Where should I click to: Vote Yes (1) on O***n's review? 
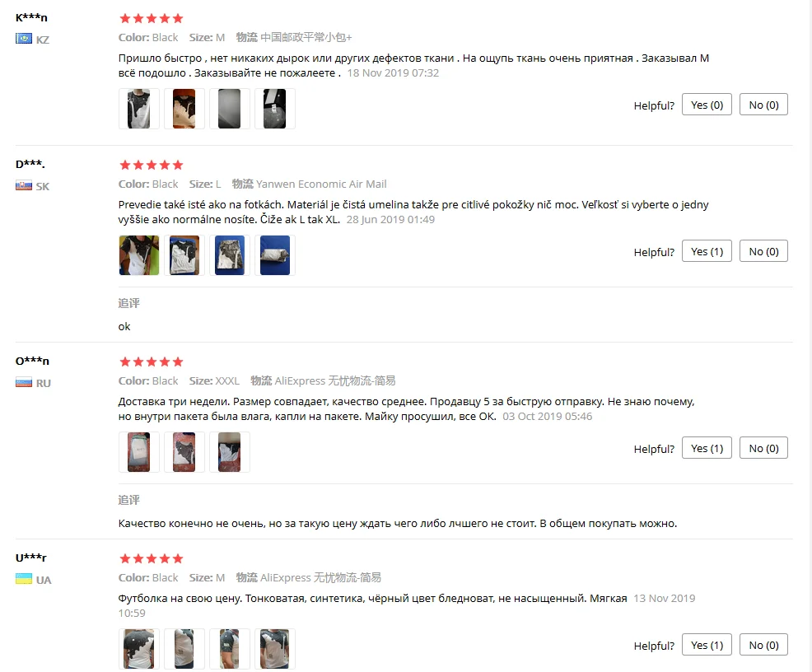(707, 448)
